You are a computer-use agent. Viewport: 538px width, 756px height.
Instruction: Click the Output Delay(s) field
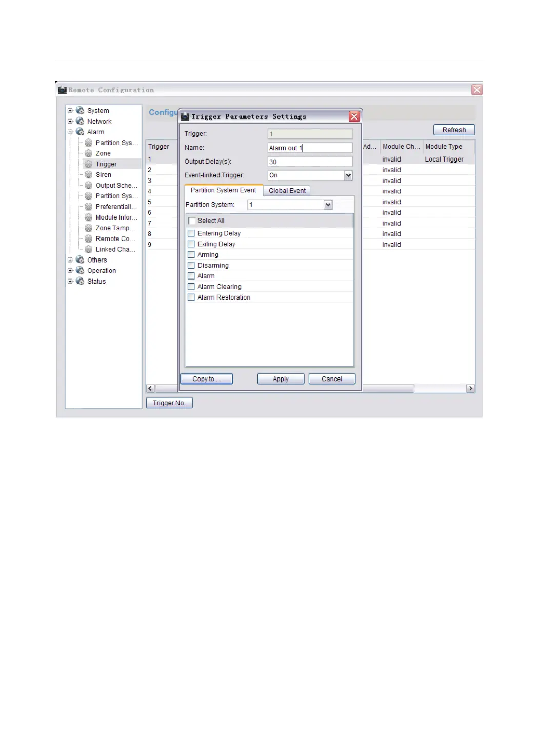tap(310, 162)
